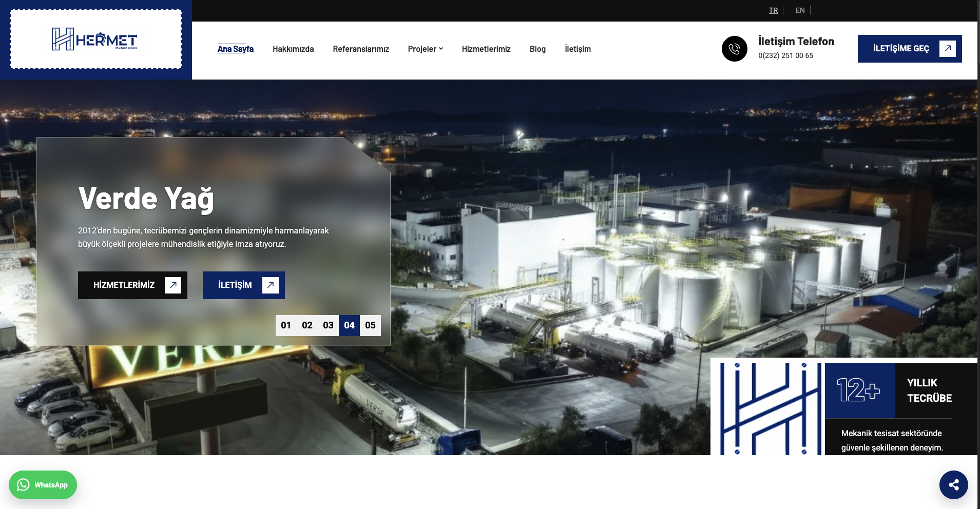Click the round phone icon
This screenshot has width=980, height=509.
point(735,49)
